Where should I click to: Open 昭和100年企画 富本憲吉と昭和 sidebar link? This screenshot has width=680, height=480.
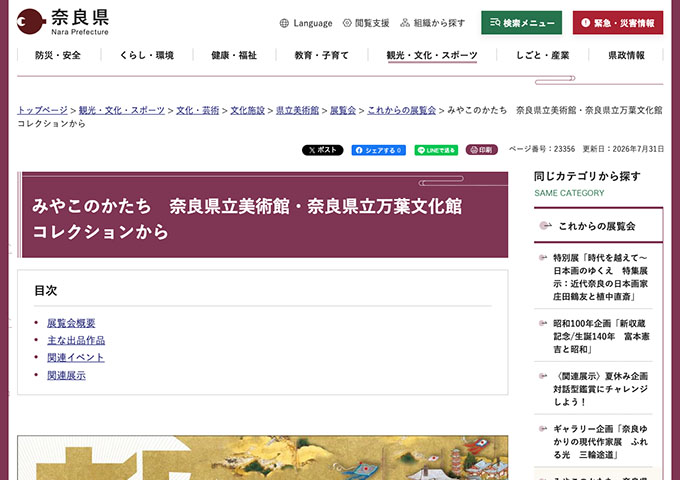point(601,336)
